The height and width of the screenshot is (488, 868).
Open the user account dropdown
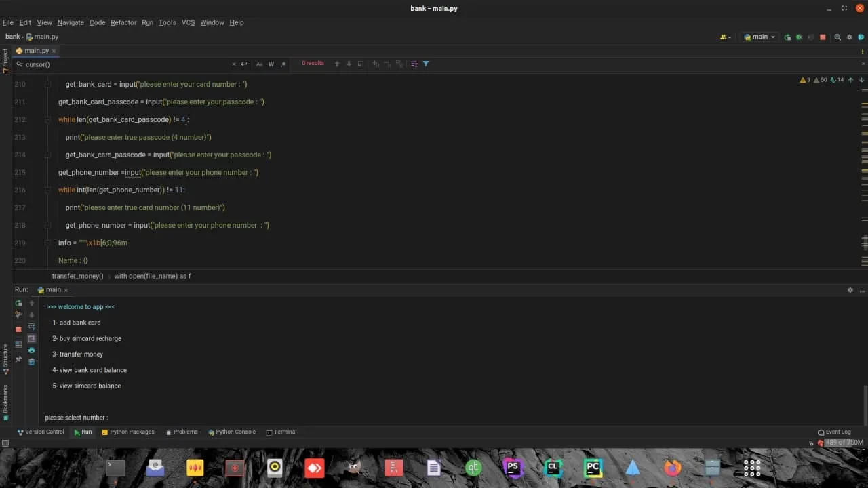click(726, 37)
